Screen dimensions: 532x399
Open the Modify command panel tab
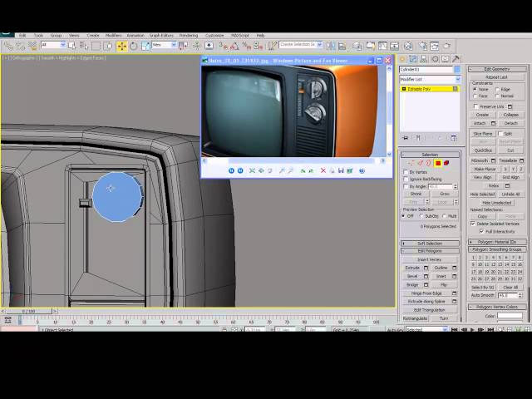click(x=413, y=59)
